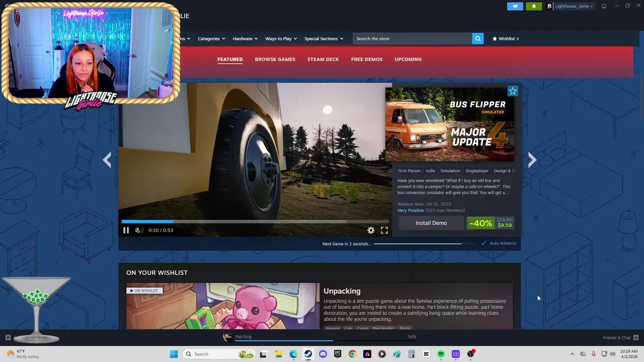The width and height of the screenshot is (644, 362).
Task: Open trailer video settings gear
Action: pyautogui.click(x=371, y=230)
